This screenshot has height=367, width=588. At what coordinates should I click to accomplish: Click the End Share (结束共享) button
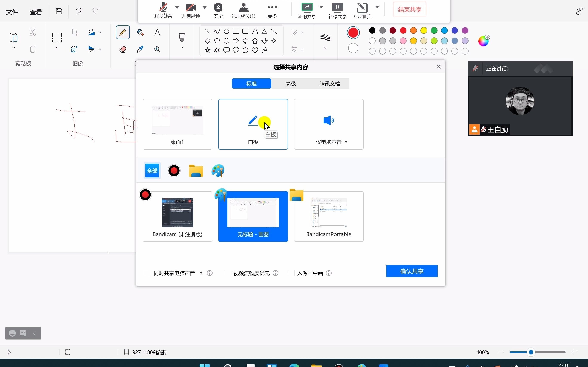point(410,9)
